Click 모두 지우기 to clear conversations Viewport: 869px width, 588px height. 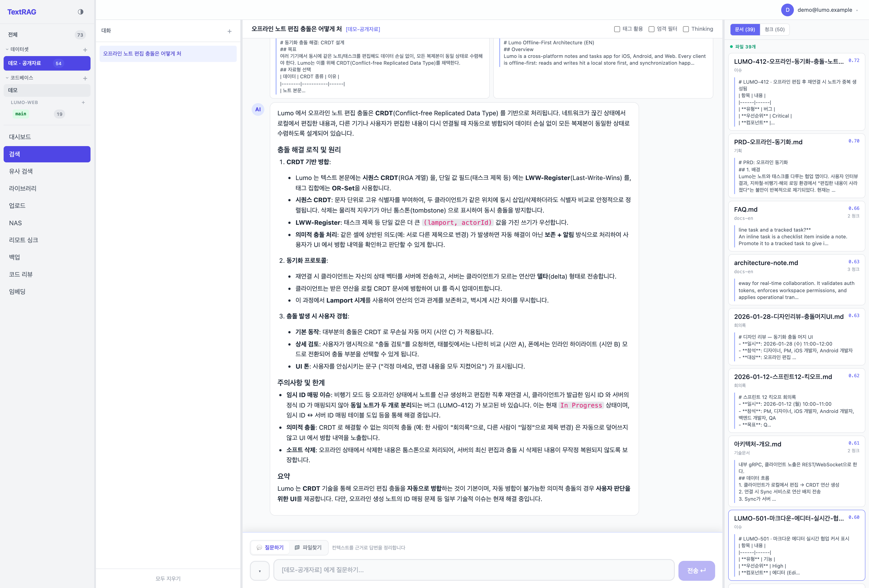coord(168,579)
